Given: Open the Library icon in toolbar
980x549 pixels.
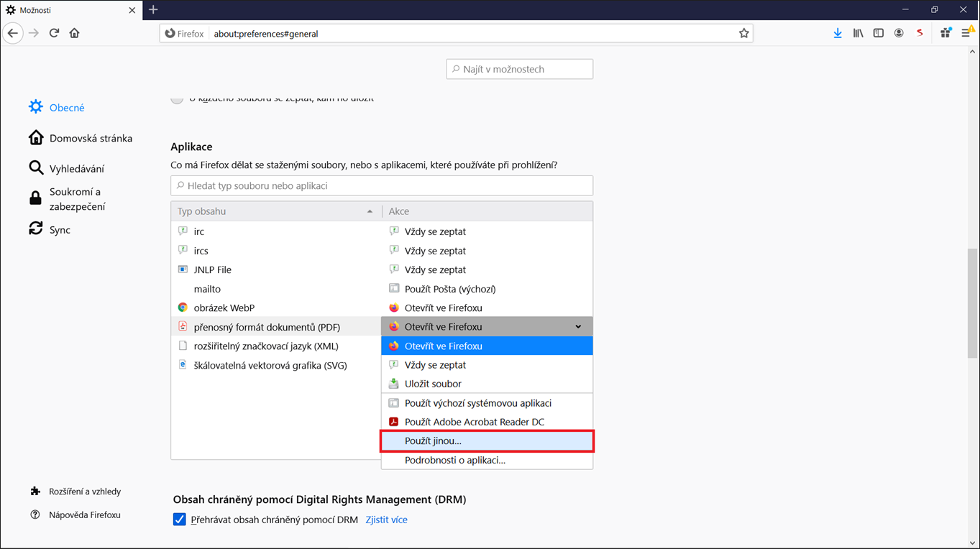Looking at the screenshot, I should click(858, 33).
